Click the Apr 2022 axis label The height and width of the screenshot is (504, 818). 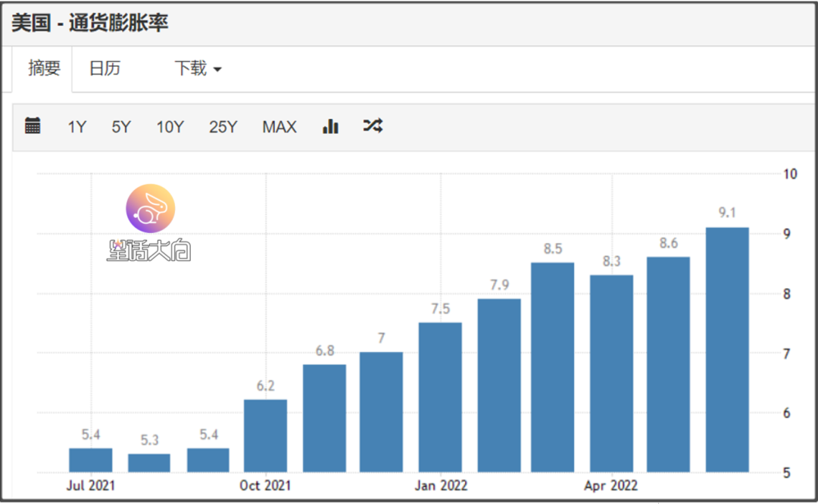pyautogui.click(x=611, y=486)
